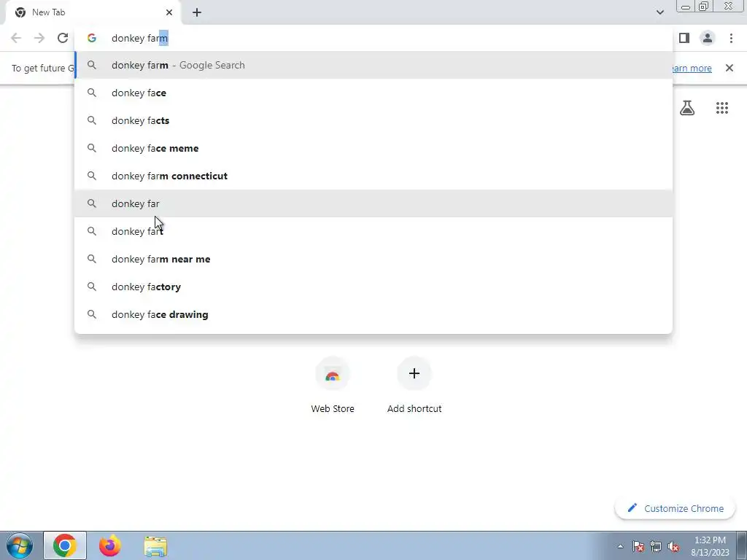This screenshot has width=747, height=560.
Task: Reload the page with the refresh icon
Action: point(63,38)
